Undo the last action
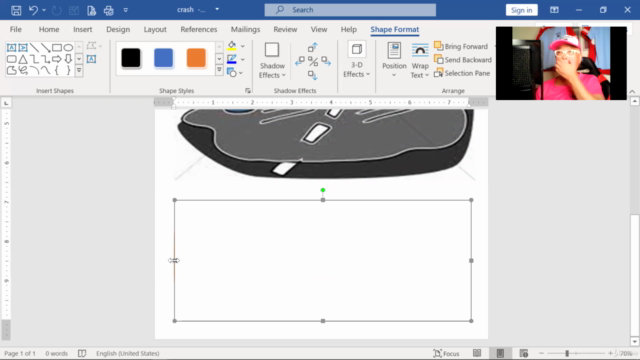This screenshot has width=640, height=360. (33, 10)
